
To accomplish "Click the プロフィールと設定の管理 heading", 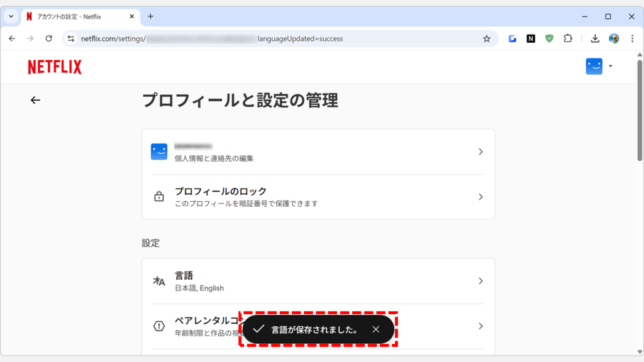I will tap(240, 101).
